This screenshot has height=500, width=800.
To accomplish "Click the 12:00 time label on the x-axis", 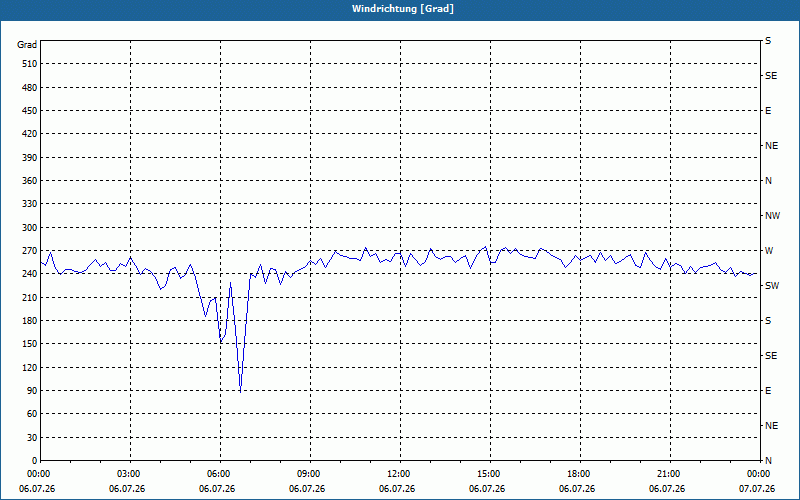I will click(x=400, y=474).
